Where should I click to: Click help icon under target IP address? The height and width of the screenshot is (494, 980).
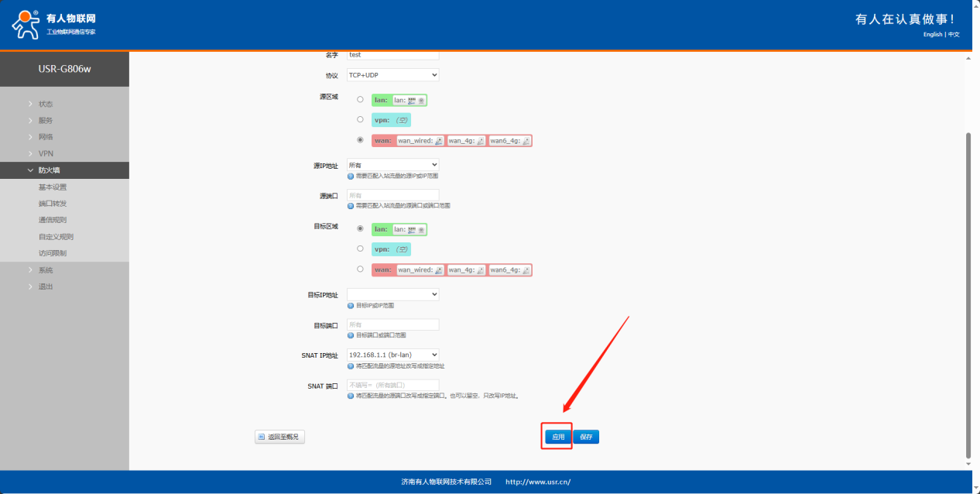[x=351, y=306]
